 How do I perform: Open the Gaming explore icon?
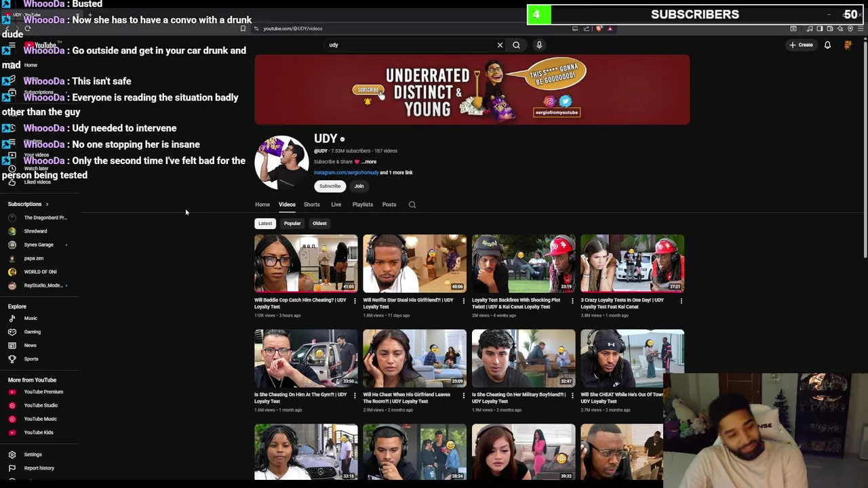tap(12, 332)
